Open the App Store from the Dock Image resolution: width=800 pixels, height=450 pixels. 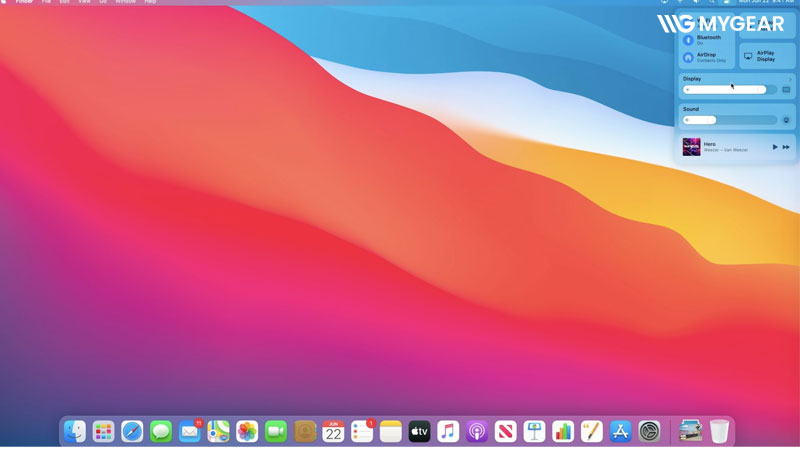point(620,432)
